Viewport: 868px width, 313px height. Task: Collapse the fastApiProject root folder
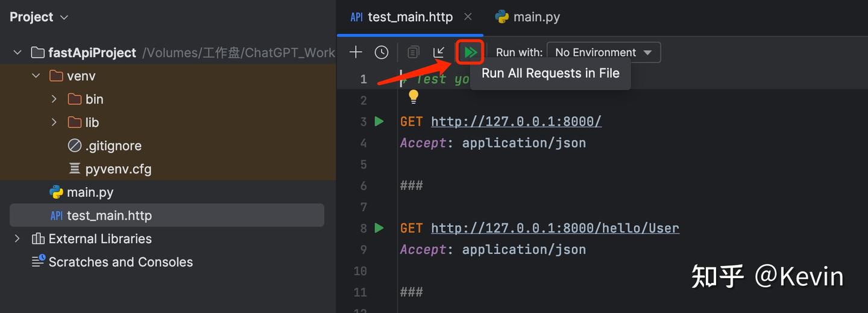click(17, 52)
